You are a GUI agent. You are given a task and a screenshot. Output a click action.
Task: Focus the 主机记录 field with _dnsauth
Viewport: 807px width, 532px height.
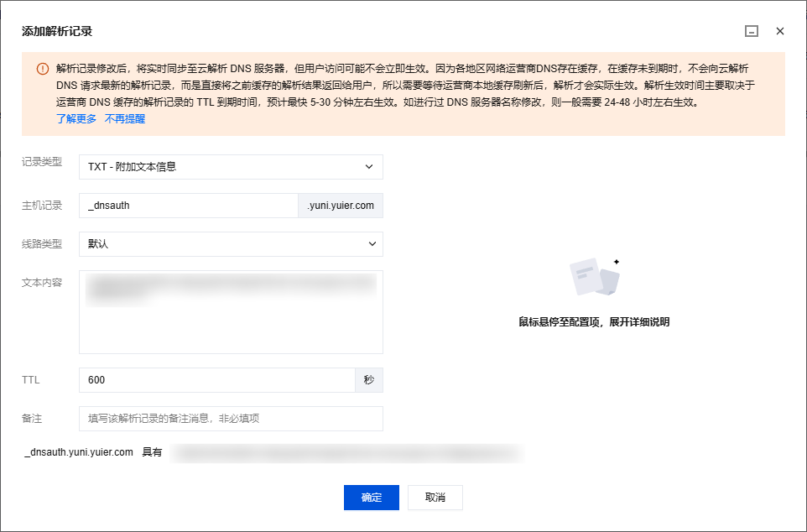[x=189, y=206]
